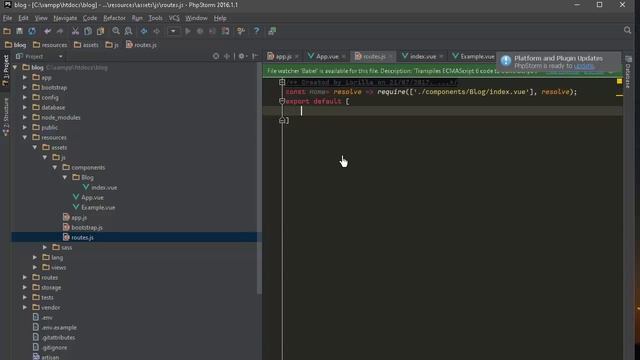Switch to the index.vue editor tab
The height and width of the screenshot is (360, 640).
[422, 57]
